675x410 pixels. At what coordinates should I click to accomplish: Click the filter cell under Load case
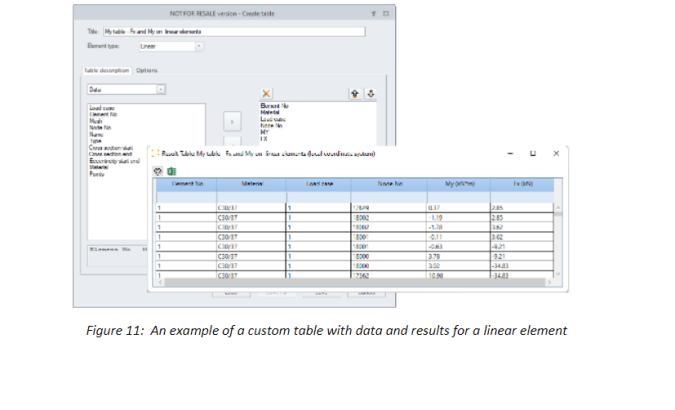tap(319, 197)
